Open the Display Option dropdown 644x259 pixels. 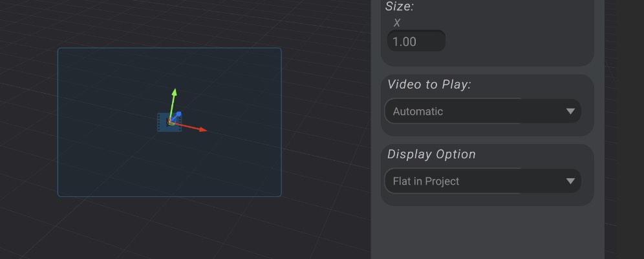click(482, 181)
